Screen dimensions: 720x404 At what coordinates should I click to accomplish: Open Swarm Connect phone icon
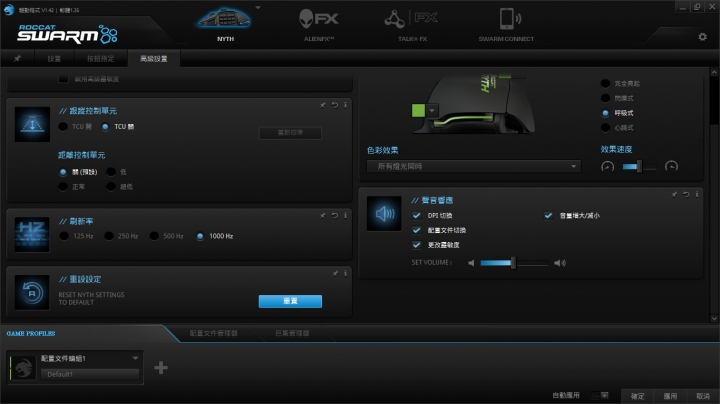click(x=510, y=19)
